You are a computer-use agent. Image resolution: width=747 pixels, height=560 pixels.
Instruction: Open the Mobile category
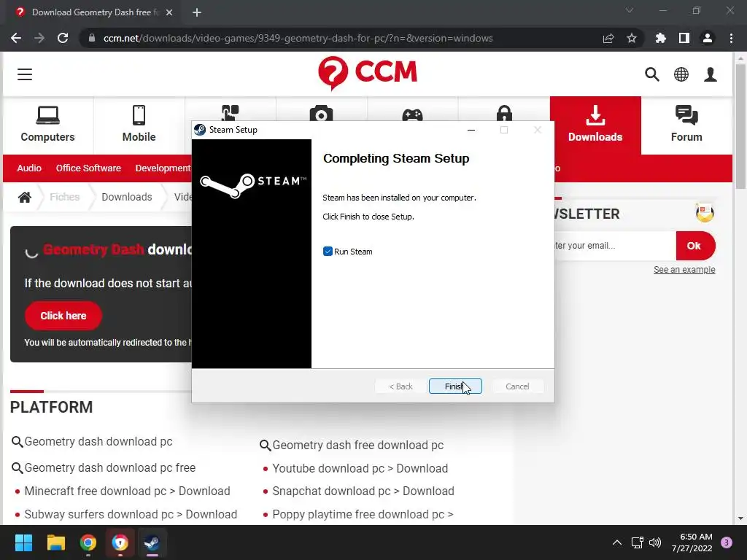pos(139,125)
